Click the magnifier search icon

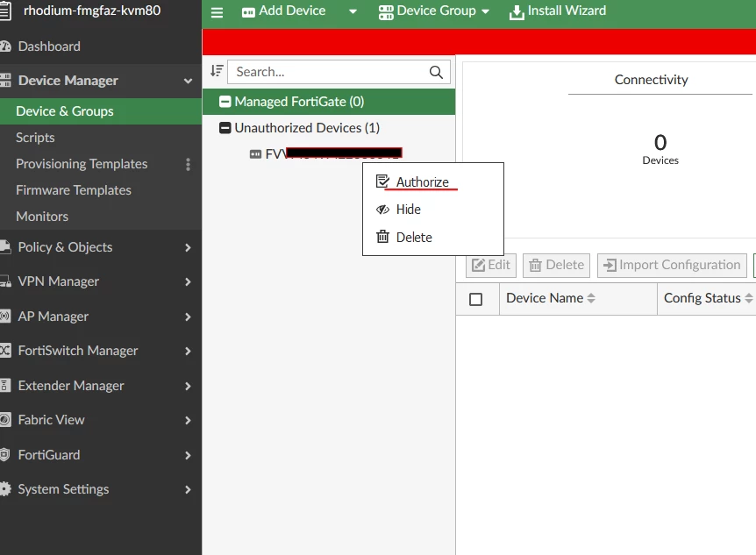click(436, 72)
